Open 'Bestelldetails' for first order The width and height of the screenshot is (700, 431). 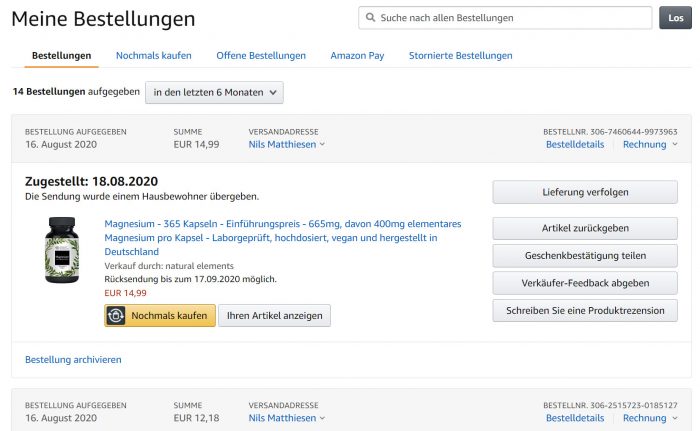click(574, 144)
